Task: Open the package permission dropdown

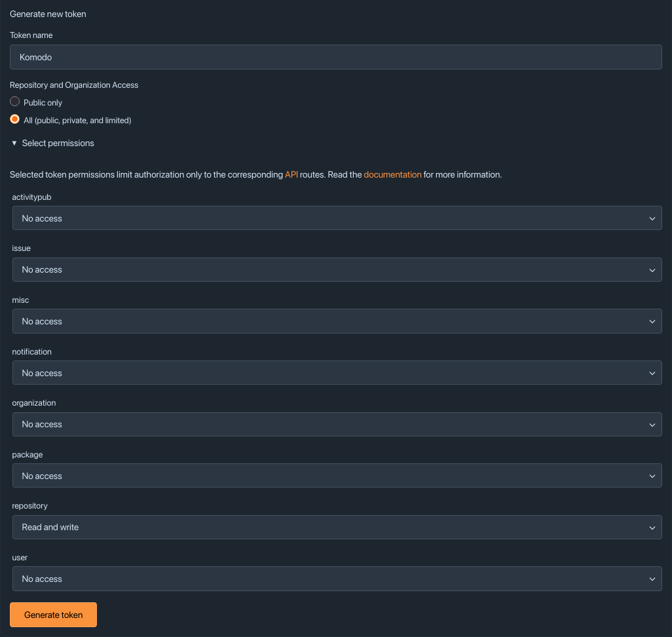Action: point(337,476)
